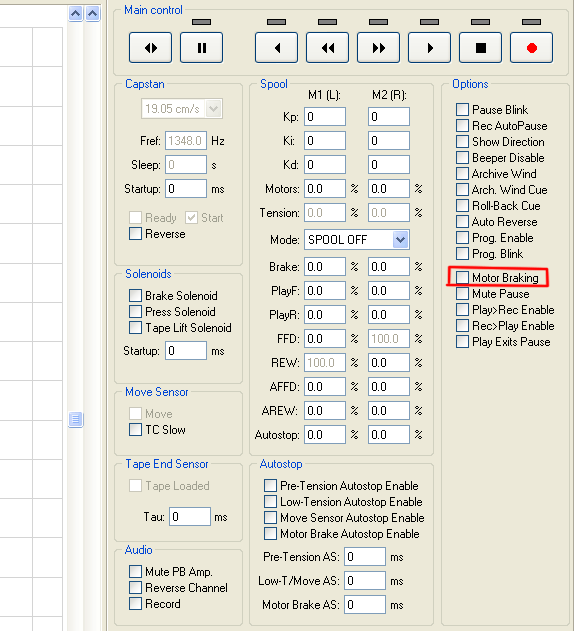Click the Low-T/Move AS ms field
The width and height of the screenshot is (574, 631).
pyautogui.click(x=365, y=581)
